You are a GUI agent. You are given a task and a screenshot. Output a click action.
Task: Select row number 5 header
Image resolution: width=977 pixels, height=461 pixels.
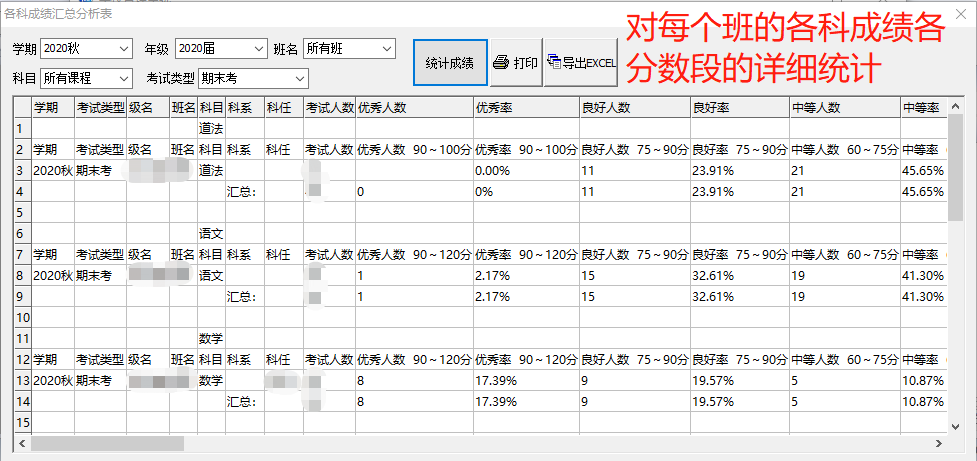(x=22, y=213)
